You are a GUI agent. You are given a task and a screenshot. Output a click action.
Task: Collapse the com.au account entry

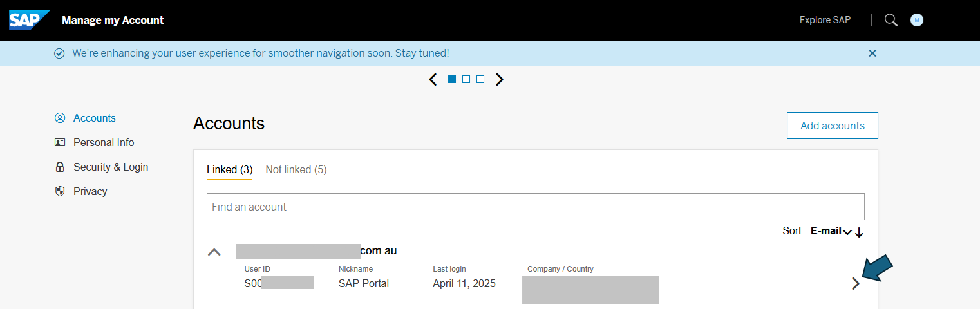214,252
